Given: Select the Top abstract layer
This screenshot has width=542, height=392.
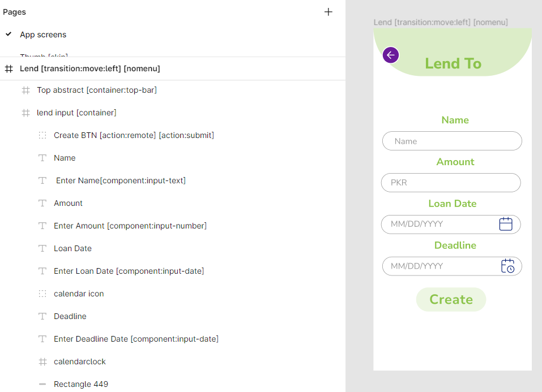Looking at the screenshot, I should pos(97,90).
